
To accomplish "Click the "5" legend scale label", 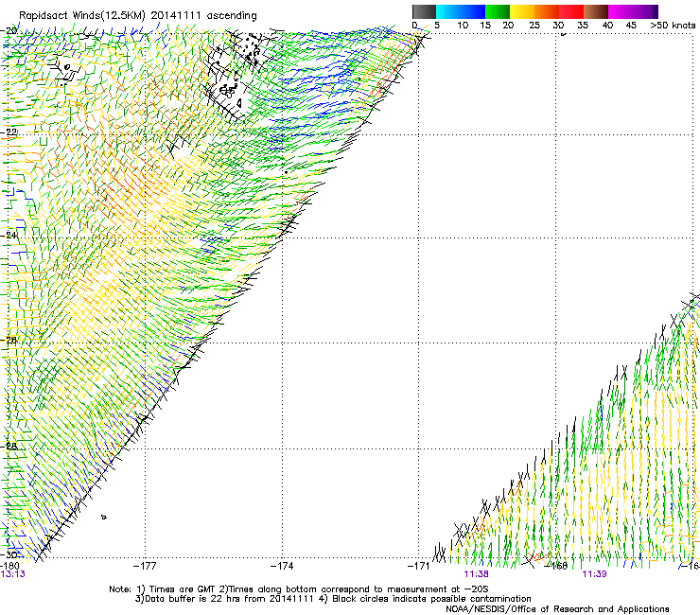I will tap(437, 26).
